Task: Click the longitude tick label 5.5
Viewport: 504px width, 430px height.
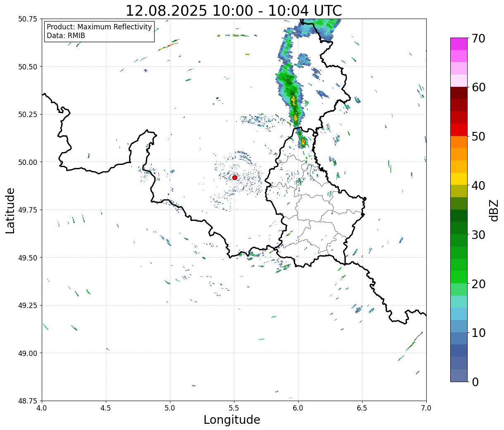Action: 234,408
